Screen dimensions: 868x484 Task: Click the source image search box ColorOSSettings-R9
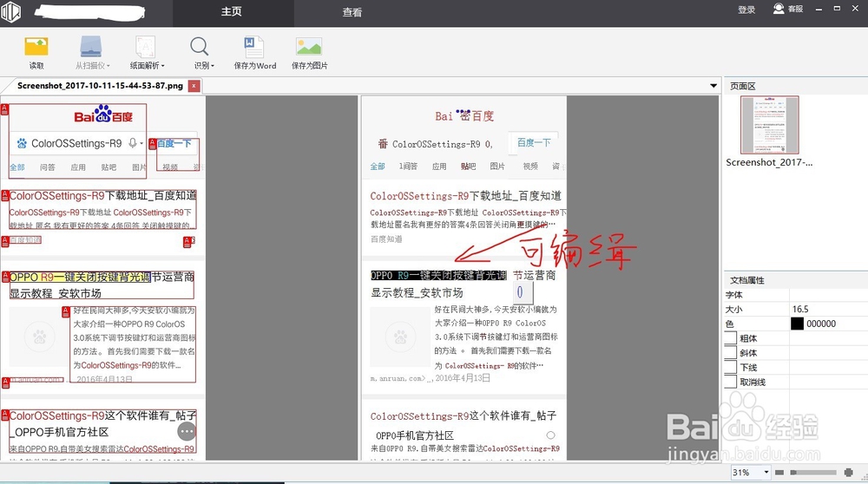coord(76,143)
